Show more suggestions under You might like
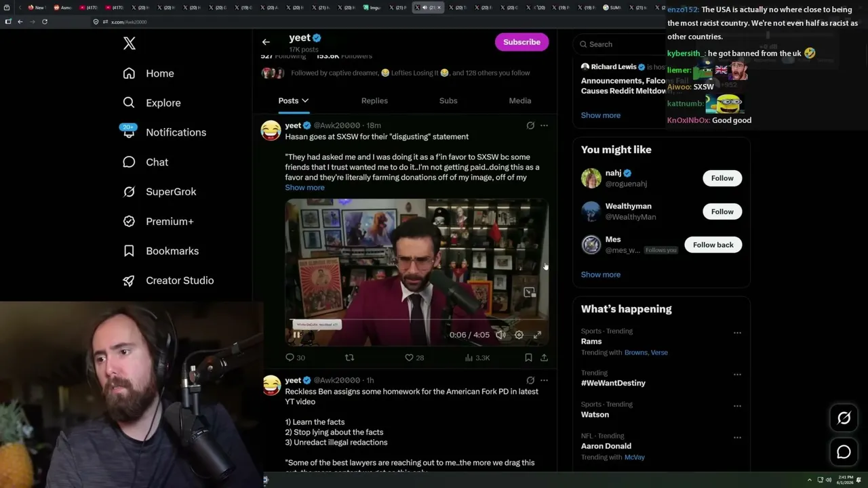This screenshot has height=488, width=868. pos(601,274)
